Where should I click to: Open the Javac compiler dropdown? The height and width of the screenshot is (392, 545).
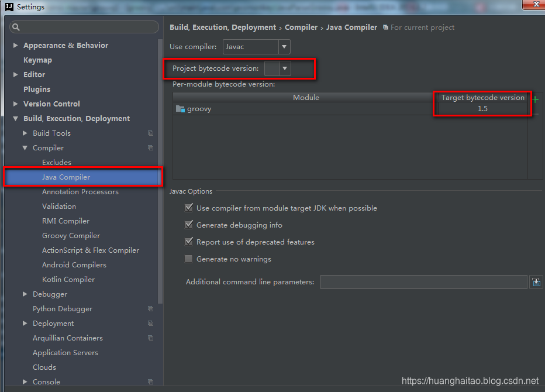[284, 47]
